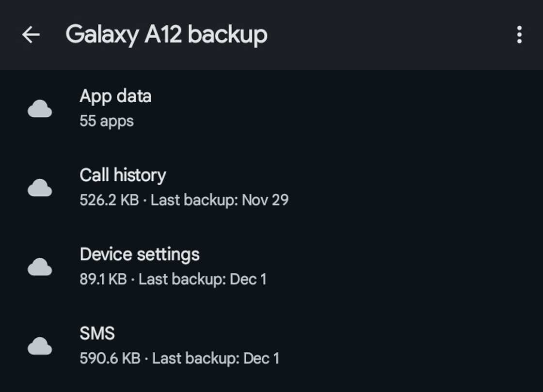Open the App data entry

pos(115,96)
